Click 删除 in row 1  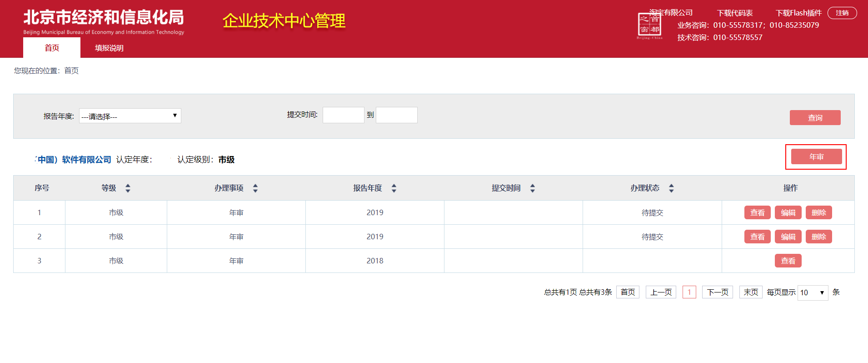tap(818, 212)
